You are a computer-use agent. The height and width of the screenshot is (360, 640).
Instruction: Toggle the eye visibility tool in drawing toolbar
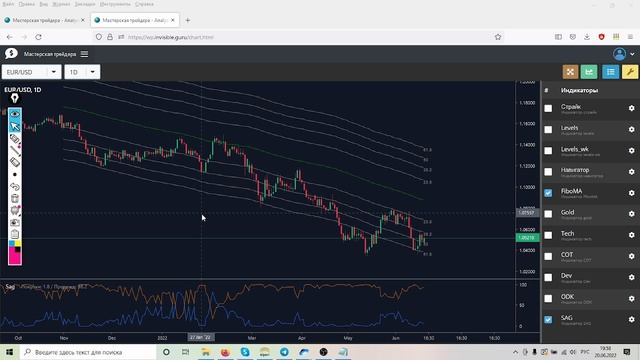coord(15,113)
